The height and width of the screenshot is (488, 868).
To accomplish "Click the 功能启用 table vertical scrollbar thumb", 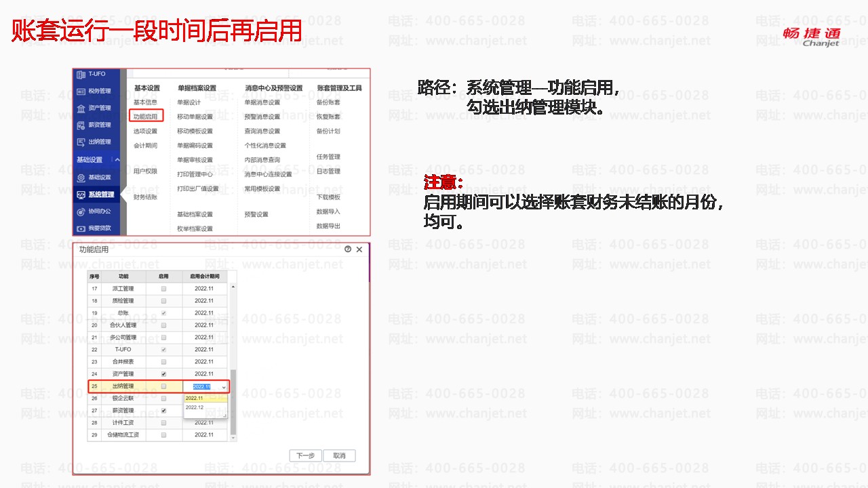I will tap(234, 402).
